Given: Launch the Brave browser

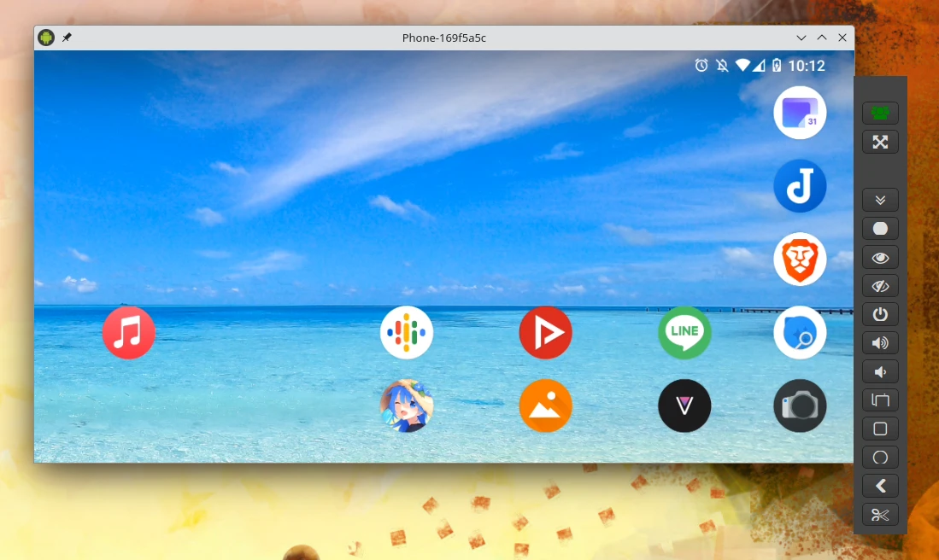Looking at the screenshot, I should [800, 259].
